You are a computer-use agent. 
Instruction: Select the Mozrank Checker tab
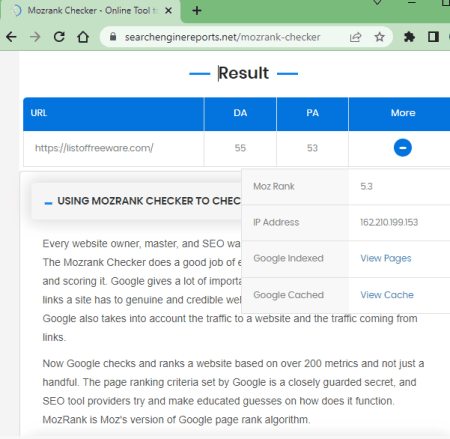click(x=91, y=11)
